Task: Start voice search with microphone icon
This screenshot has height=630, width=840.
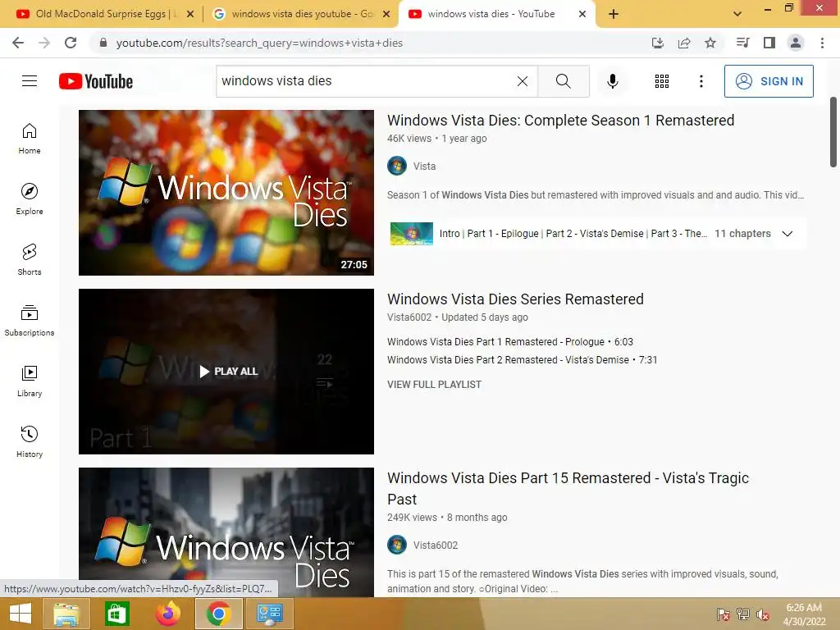Action: coord(612,81)
